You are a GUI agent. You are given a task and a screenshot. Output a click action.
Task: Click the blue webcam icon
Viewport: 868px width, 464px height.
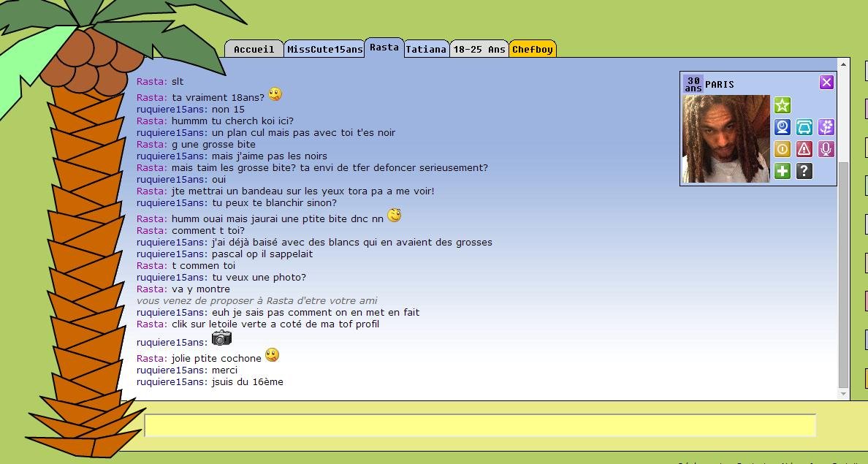pos(783,127)
